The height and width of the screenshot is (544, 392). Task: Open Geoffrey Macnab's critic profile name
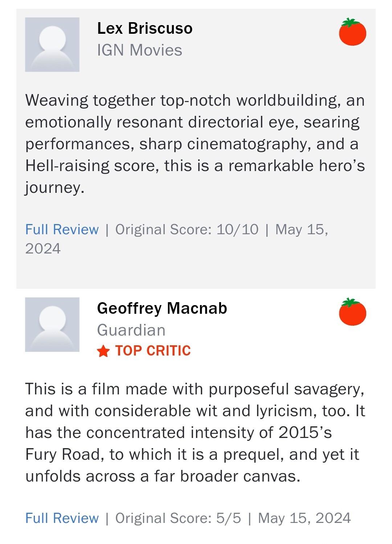(x=162, y=308)
